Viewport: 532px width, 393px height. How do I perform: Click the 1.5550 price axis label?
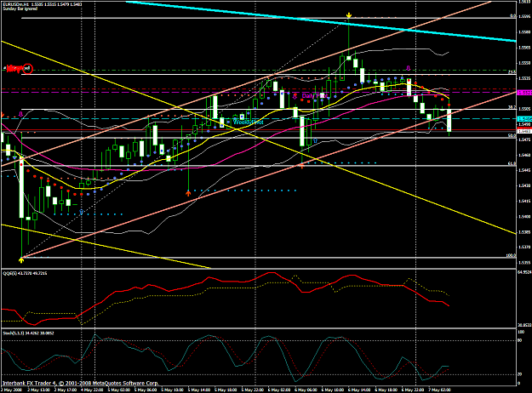pos(524,63)
